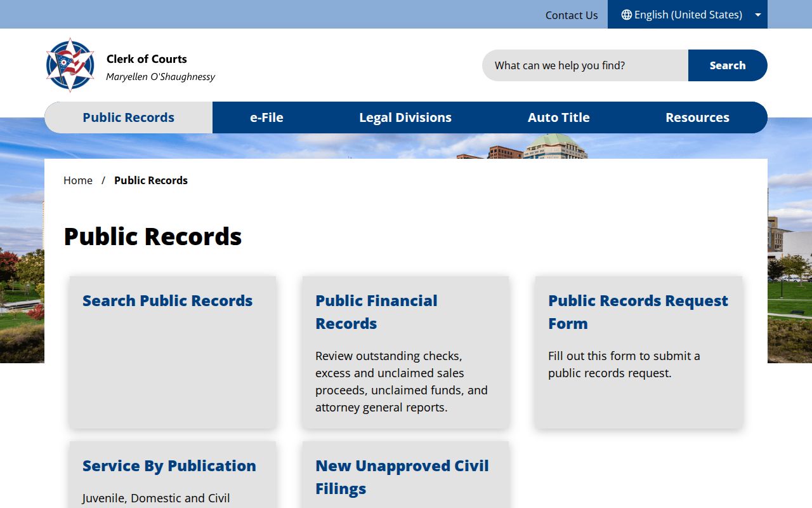This screenshot has width=812, height=508.
Task: Open the Public Financial Records card
Action: 405,352
